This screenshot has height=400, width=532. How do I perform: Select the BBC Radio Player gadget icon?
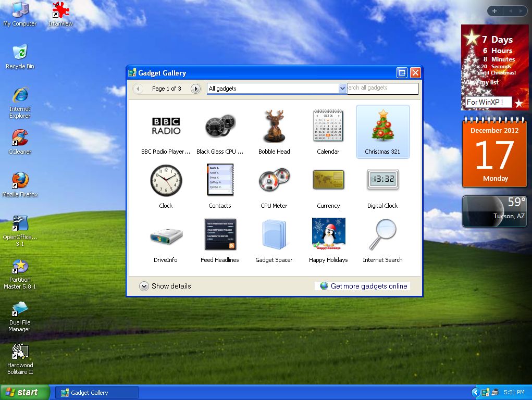click(166, 126)
